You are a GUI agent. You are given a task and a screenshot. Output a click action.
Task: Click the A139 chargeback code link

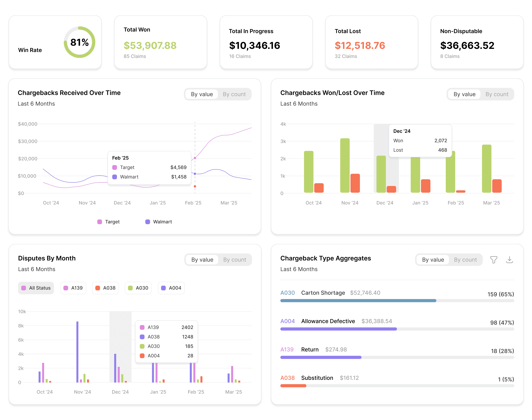pyautogui.click(x=287, y=349)
